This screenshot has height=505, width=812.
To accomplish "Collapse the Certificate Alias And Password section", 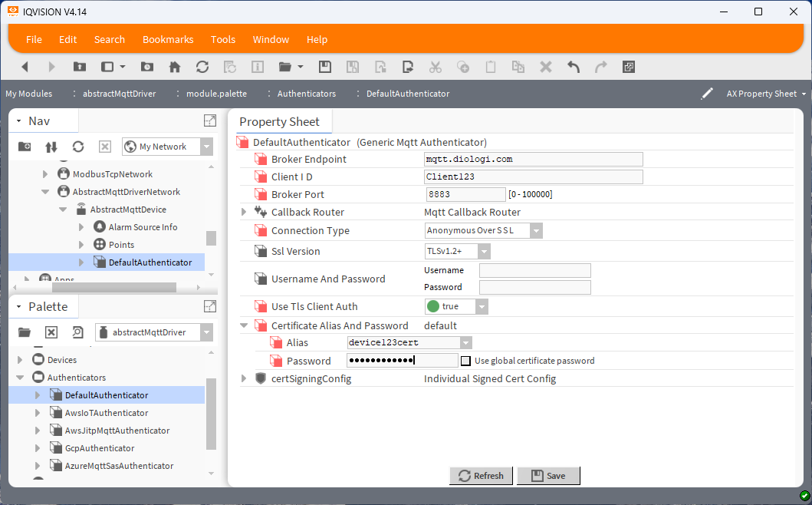I will tap(244, 325).
